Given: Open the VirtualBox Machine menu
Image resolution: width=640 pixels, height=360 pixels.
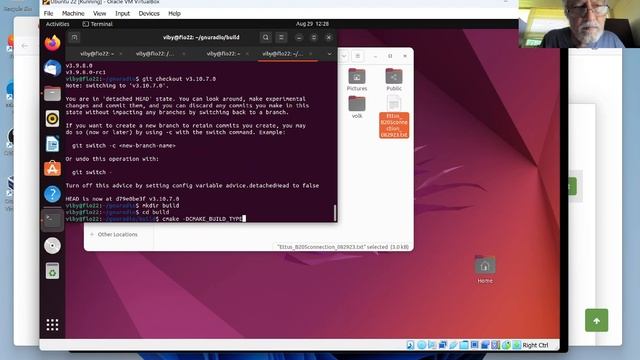Looking at the screenshot, I should click(73, 13).
